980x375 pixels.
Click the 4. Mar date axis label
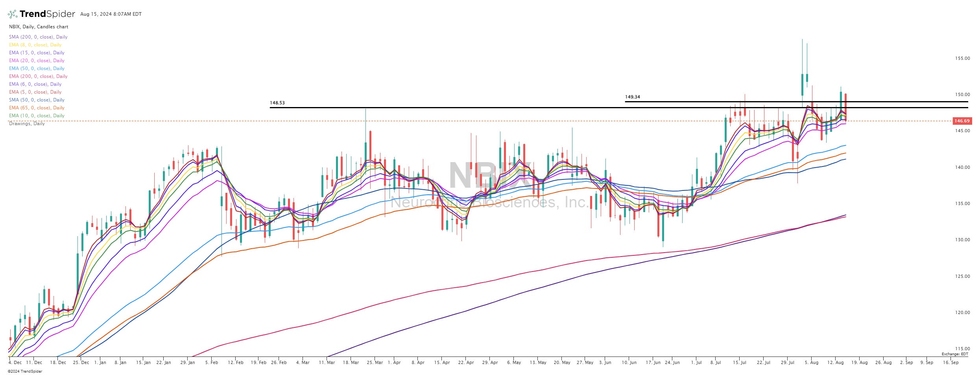(303, 362)
